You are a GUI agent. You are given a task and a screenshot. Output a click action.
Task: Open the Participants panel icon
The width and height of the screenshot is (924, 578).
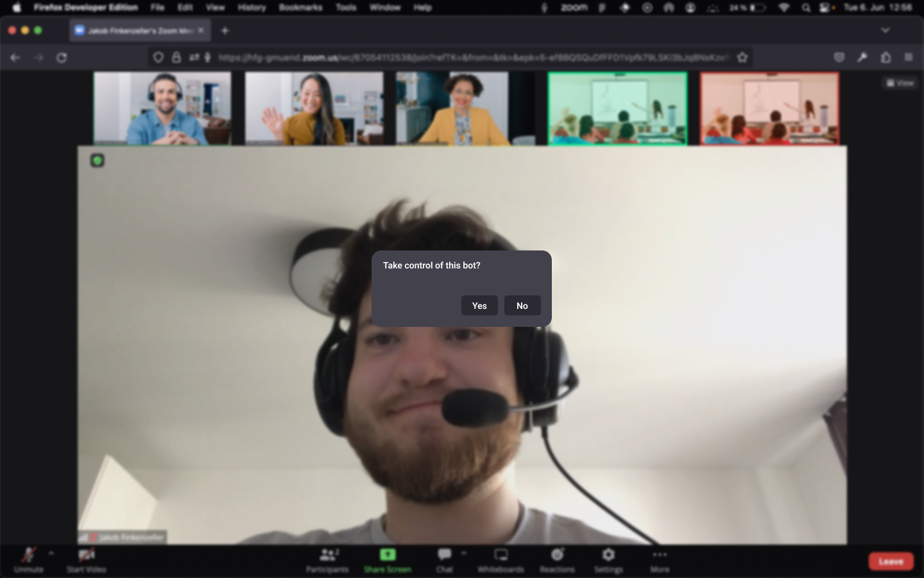click(328, 554)
